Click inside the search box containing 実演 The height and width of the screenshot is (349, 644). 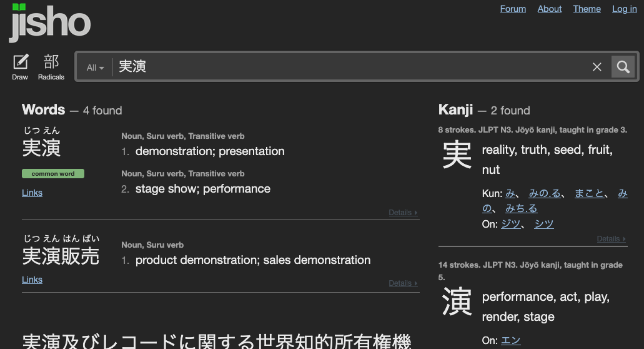pos(350,67)
